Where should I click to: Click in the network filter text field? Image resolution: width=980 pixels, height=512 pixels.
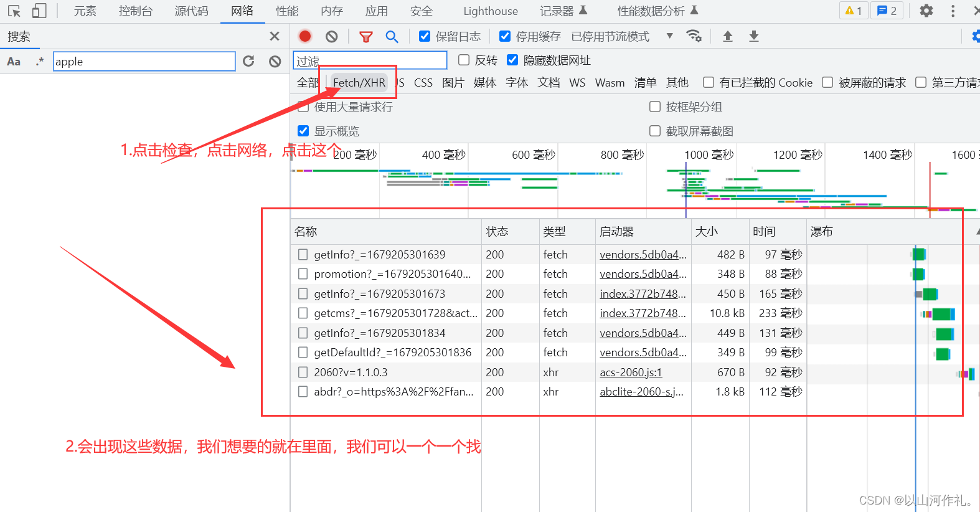coord(370,60)
